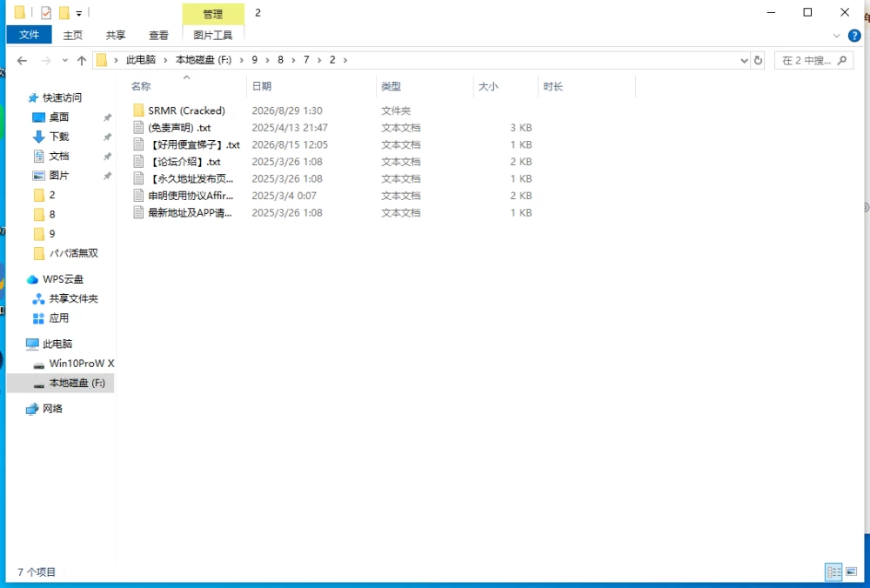Refresh the current folder view
The image size is (870, 588).
759,61
